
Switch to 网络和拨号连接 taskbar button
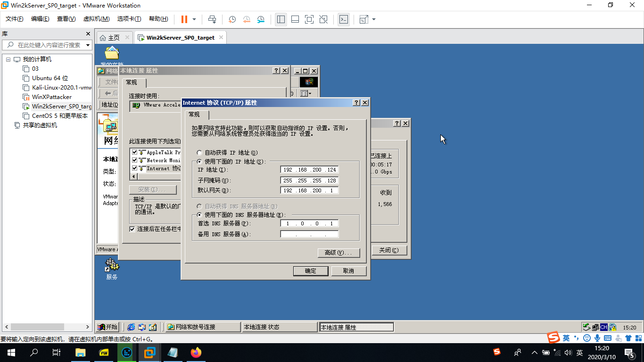pos(203,327)
